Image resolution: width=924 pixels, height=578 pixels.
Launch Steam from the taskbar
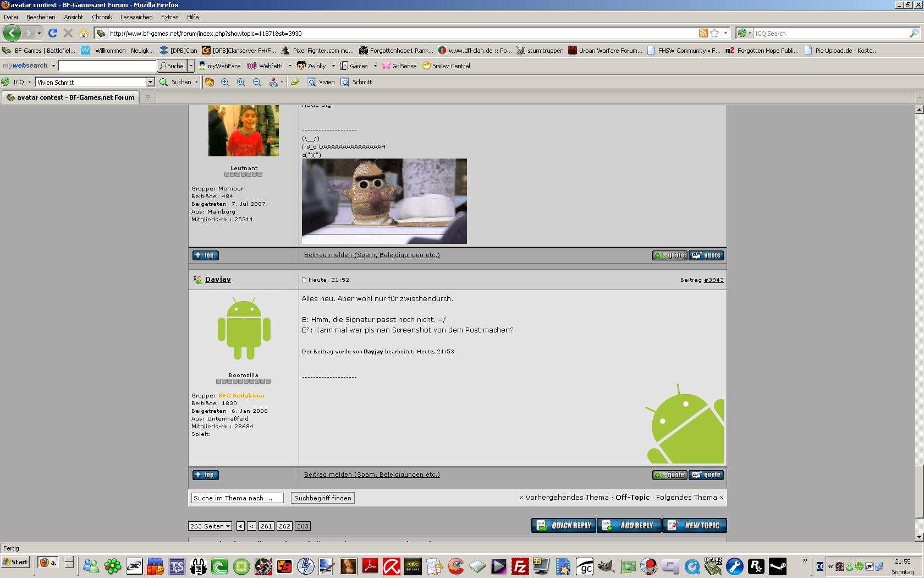[778, 566]
